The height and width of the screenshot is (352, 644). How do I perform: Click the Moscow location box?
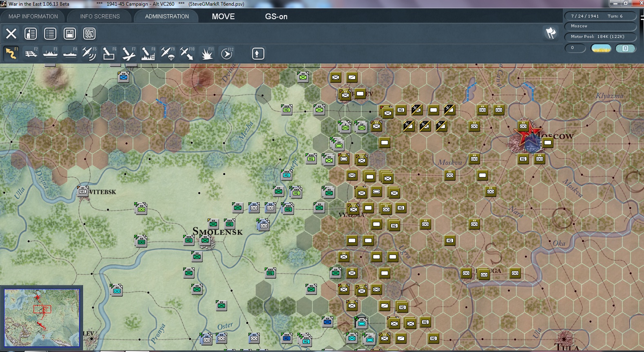point(600,26)
